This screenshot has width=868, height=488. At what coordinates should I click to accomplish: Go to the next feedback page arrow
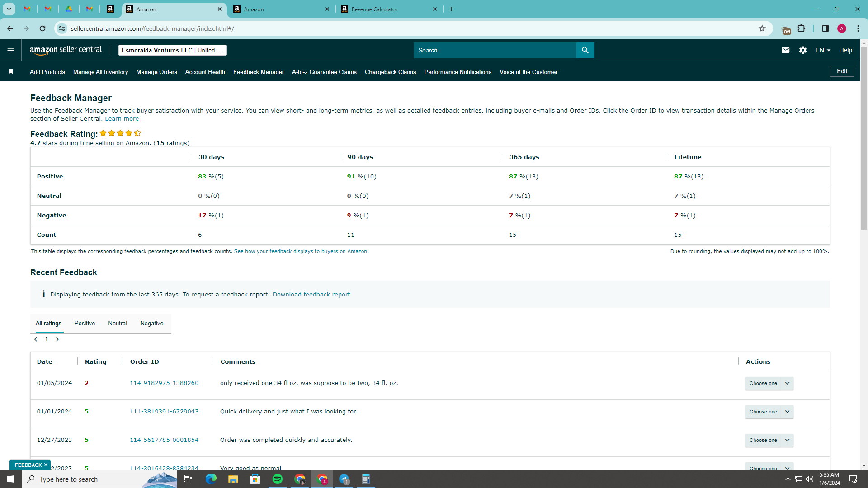[57, 339]
